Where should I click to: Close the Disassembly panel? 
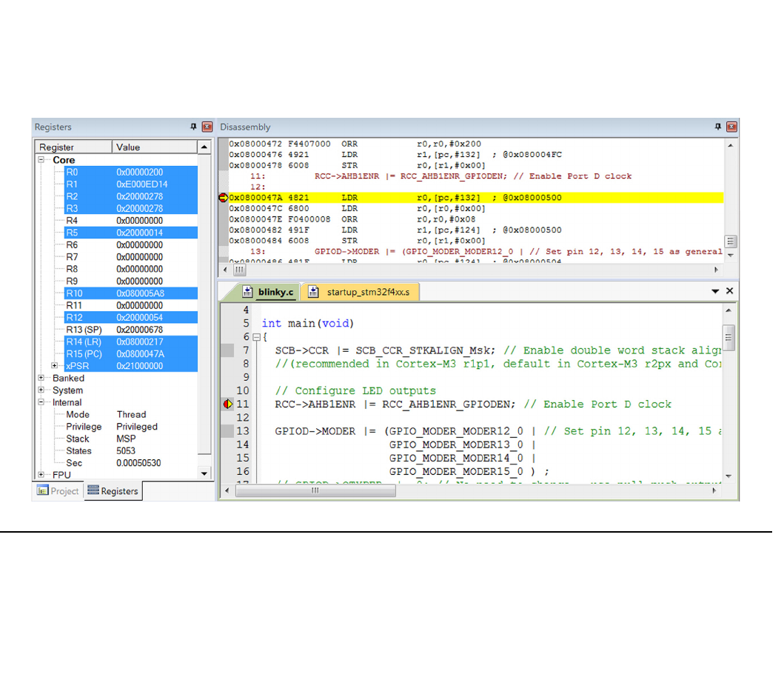click(731, 127)
